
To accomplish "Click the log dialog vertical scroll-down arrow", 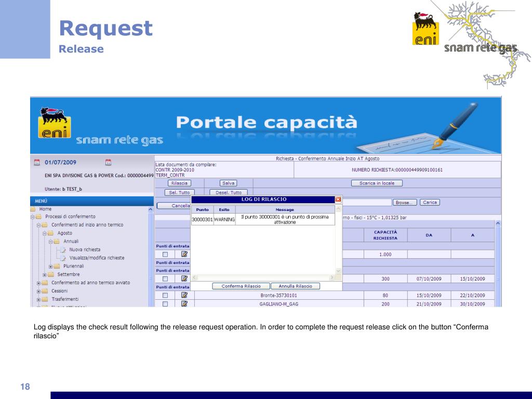I will [338, 271].
